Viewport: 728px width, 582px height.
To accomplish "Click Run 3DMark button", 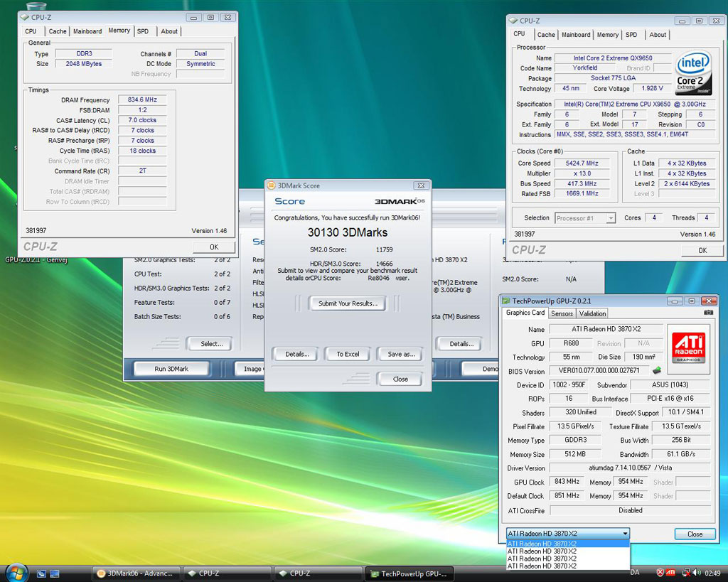I will [x=171, y=369].
